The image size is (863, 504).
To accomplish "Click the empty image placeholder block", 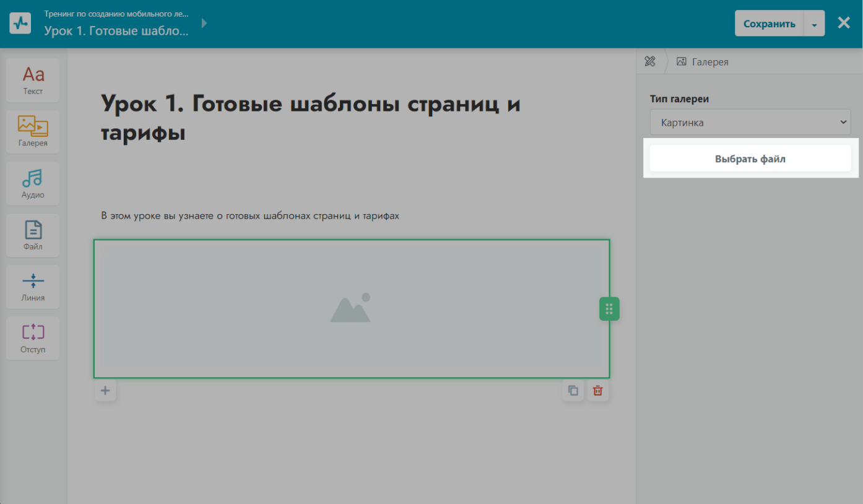I will click(351, 308).
